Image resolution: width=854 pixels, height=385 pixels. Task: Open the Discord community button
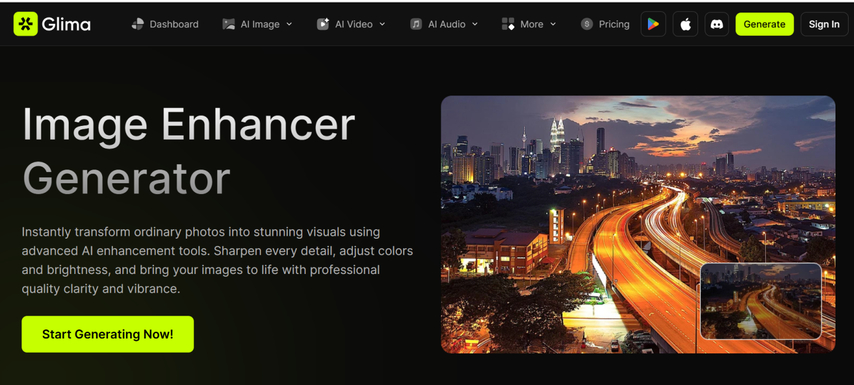click(717, 24)
